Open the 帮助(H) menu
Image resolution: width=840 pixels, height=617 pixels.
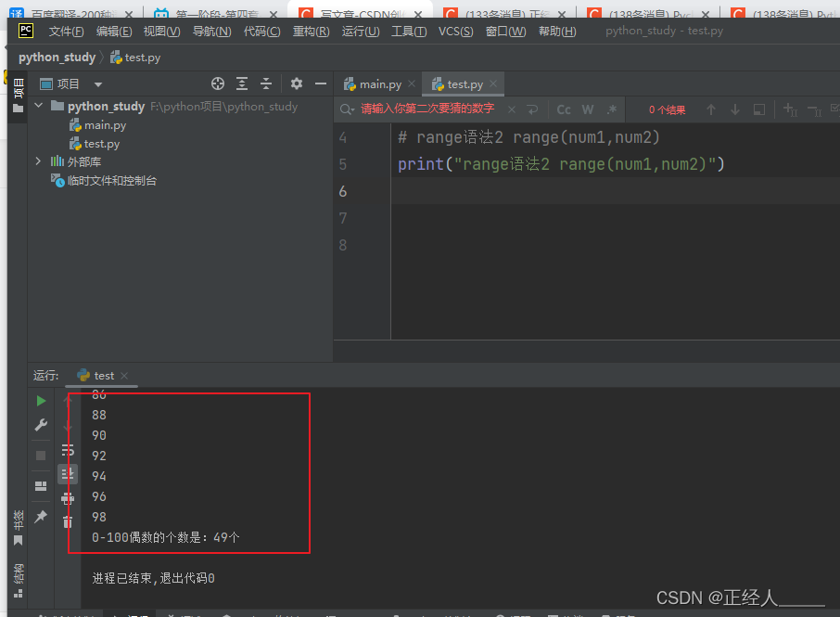(x=557, y=32)
